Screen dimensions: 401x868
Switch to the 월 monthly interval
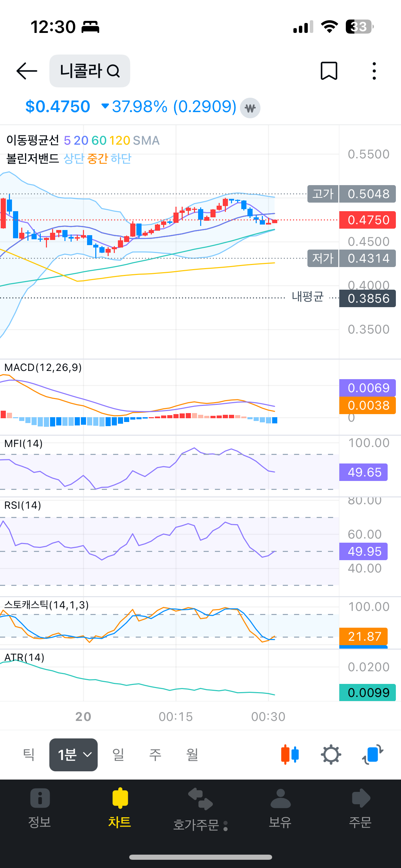(192, 755)
